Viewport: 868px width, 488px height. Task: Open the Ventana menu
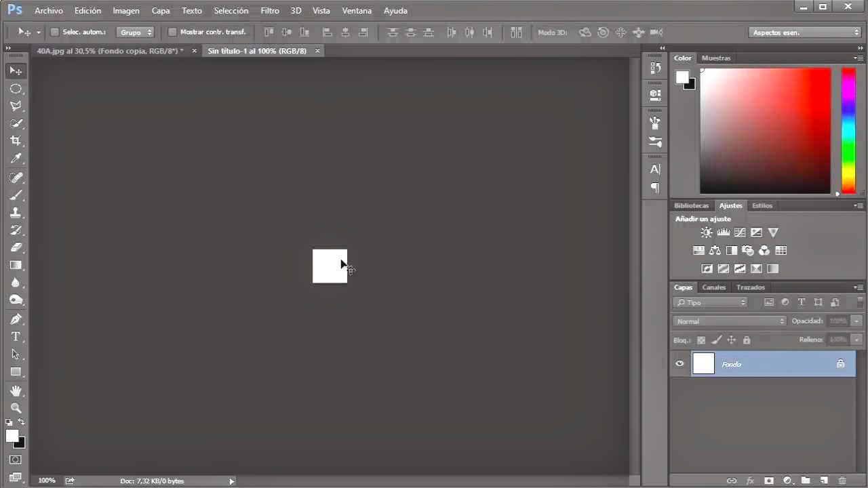click(x=357, y=11)
